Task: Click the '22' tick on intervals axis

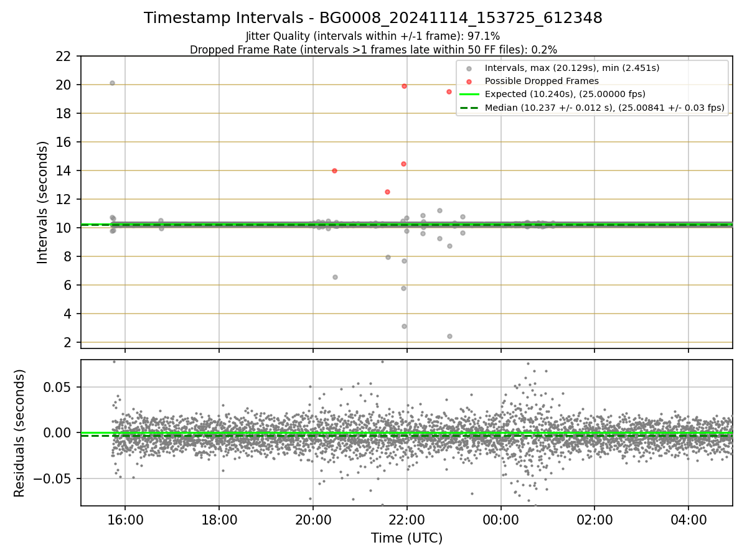Action: click(63, 56)
